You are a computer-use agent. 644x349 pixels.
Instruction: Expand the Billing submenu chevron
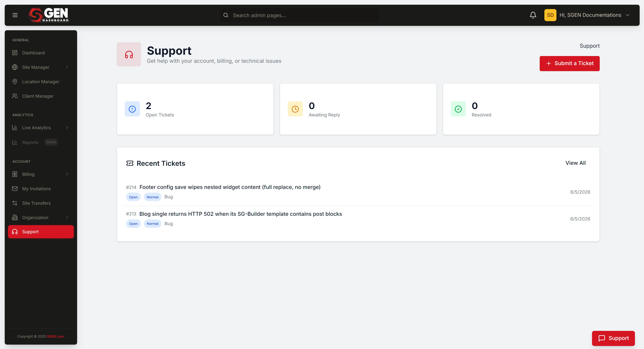pos(67,174)
